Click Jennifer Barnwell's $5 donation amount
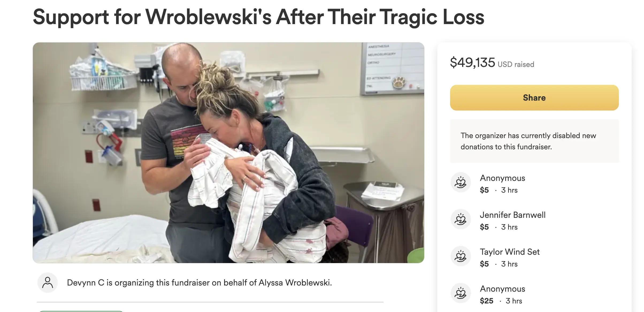This screenshot has width=644, height=312. click(x=484, y=227)
